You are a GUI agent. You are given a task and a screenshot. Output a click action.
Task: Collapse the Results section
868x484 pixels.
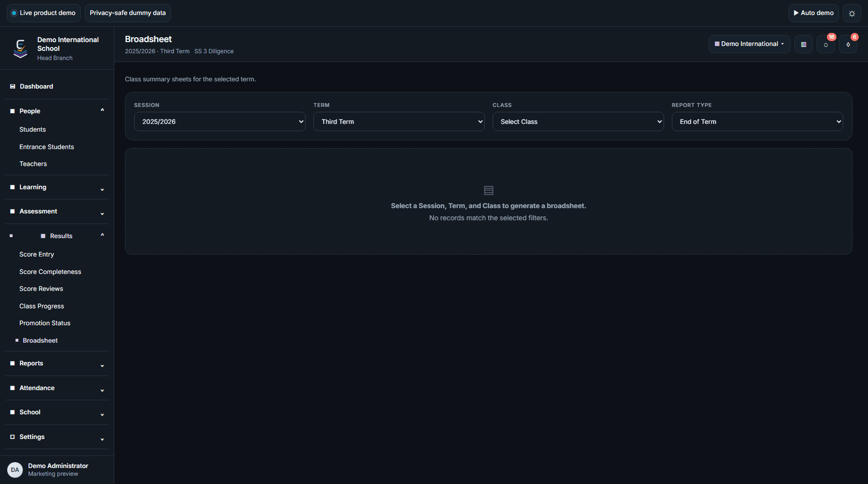[x=57, y=236]
